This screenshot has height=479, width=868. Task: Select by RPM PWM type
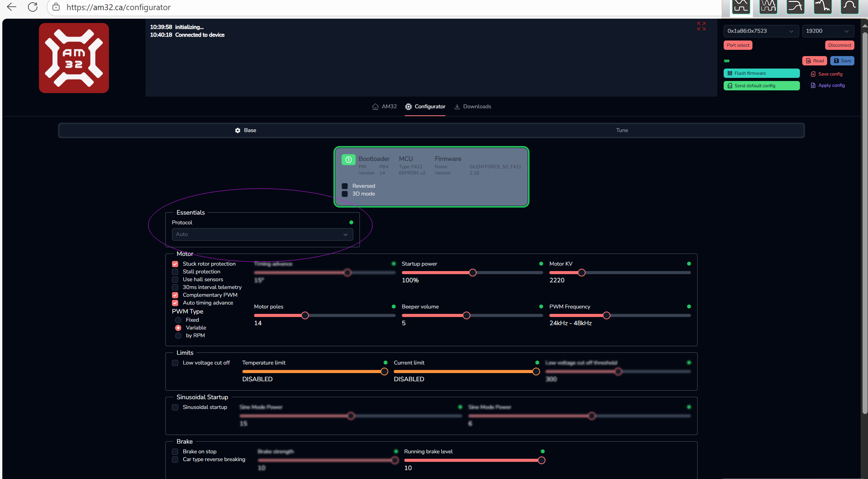tap(178, 336)
